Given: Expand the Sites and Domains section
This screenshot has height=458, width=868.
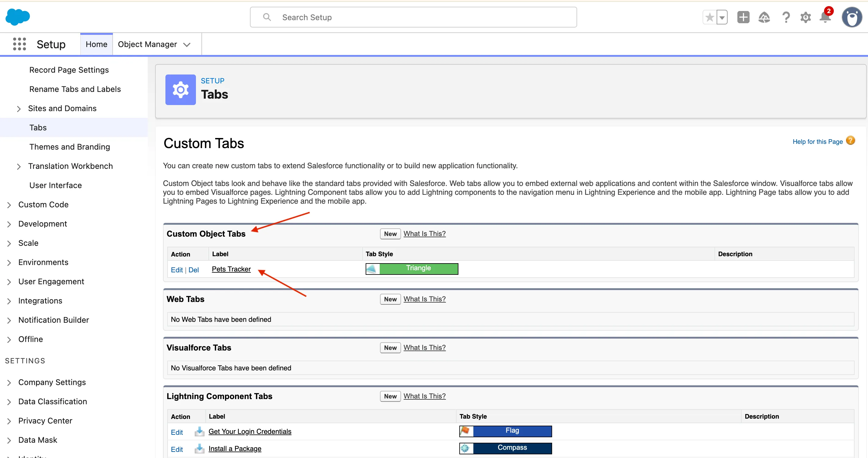Looking at the screenshot, I should point(19,108).
